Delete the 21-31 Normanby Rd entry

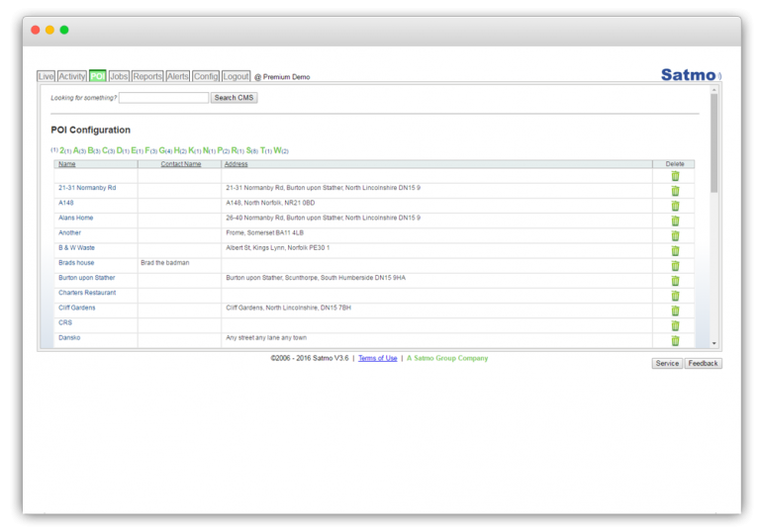pyautogui.click(x=675, y=191)
